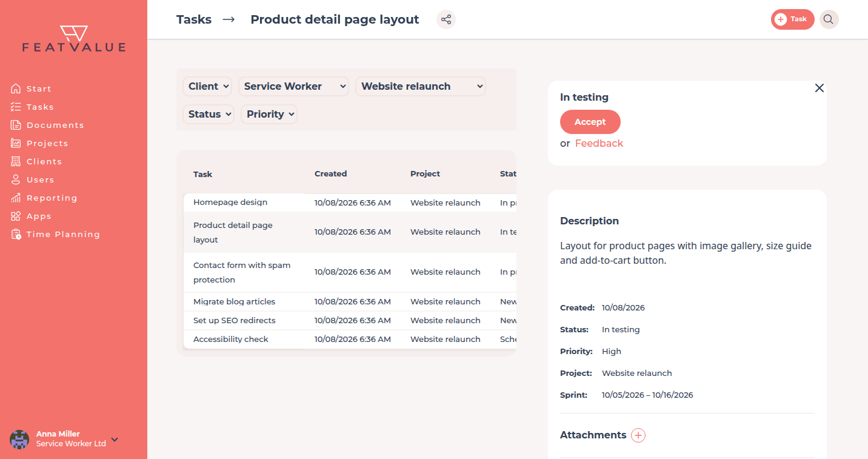This screenshot has height=459, width=868.
Task: Click the Projects chart icon in sidebar
Action: tap(16, 143)
